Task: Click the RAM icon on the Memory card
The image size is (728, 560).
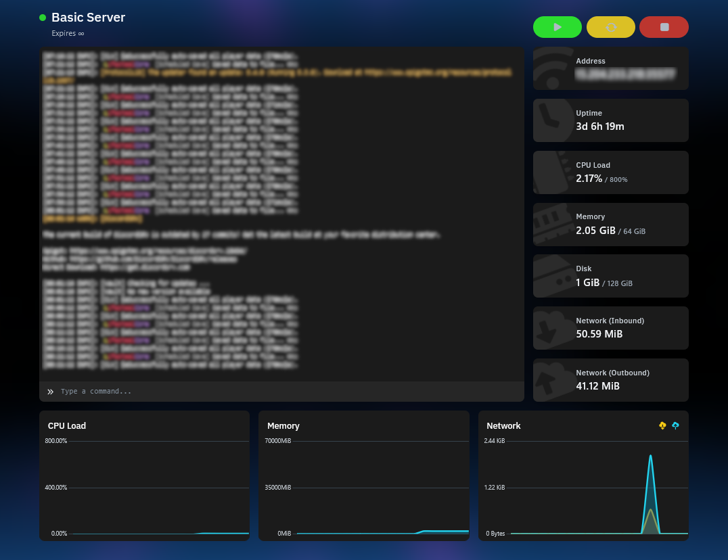Action: 549,225
